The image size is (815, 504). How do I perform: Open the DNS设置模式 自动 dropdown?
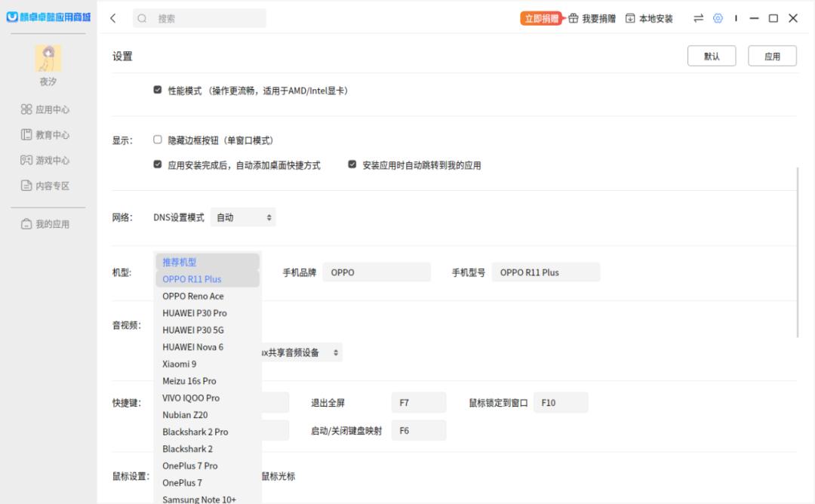242,217
